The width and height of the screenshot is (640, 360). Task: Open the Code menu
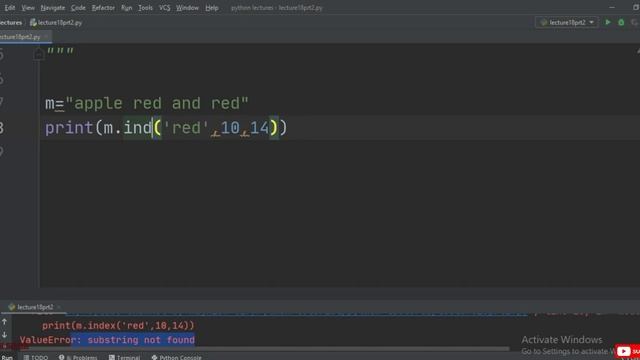point(78,8)
